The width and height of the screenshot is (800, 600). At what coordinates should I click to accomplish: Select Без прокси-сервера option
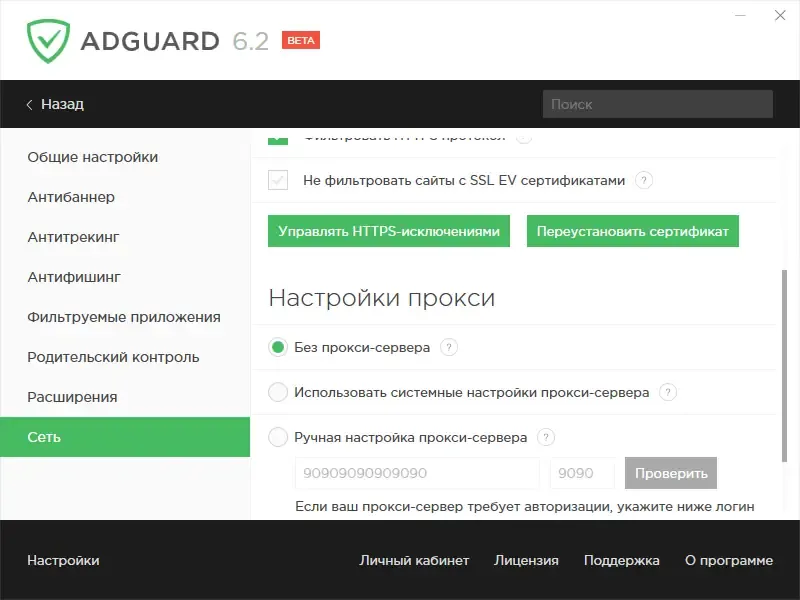[277, 348]
